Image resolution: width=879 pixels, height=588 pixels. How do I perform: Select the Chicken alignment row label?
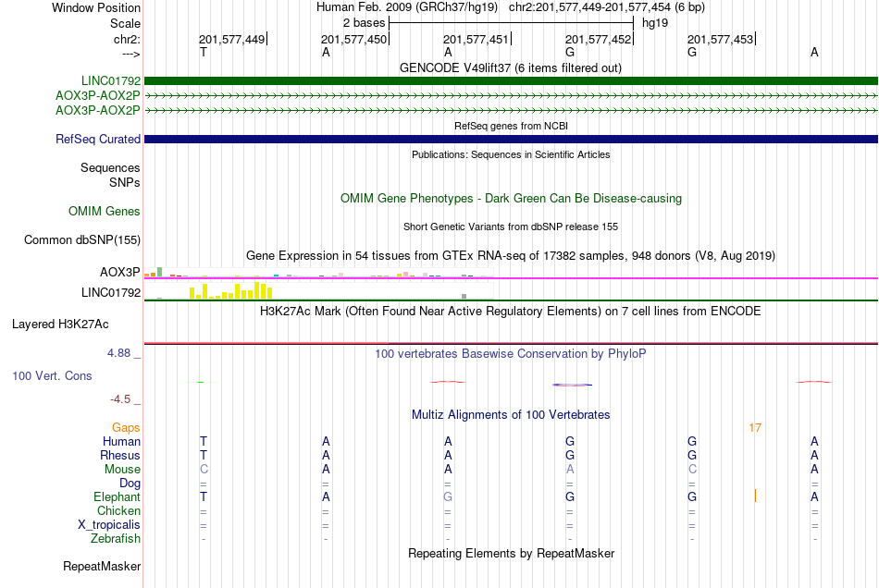coord(118,510)
